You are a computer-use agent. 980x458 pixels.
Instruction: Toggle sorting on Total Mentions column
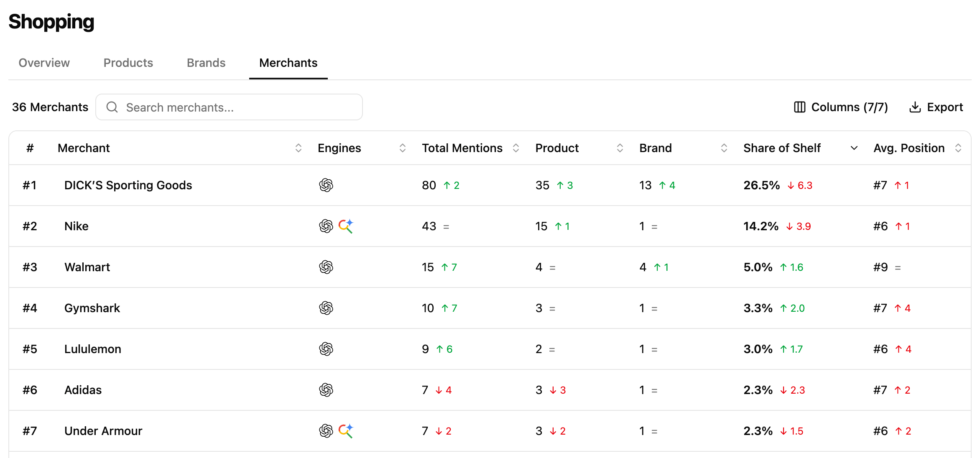tap(516, 148)
